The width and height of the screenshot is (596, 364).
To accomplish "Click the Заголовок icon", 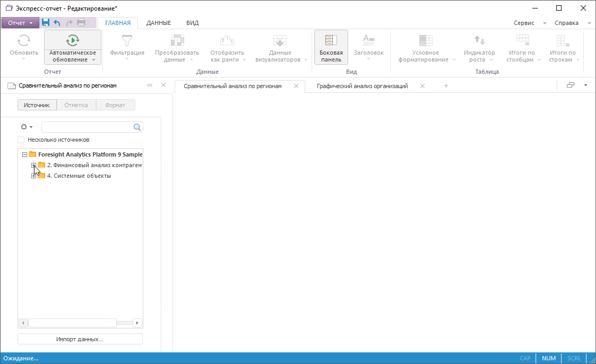I will pos(368,39).
